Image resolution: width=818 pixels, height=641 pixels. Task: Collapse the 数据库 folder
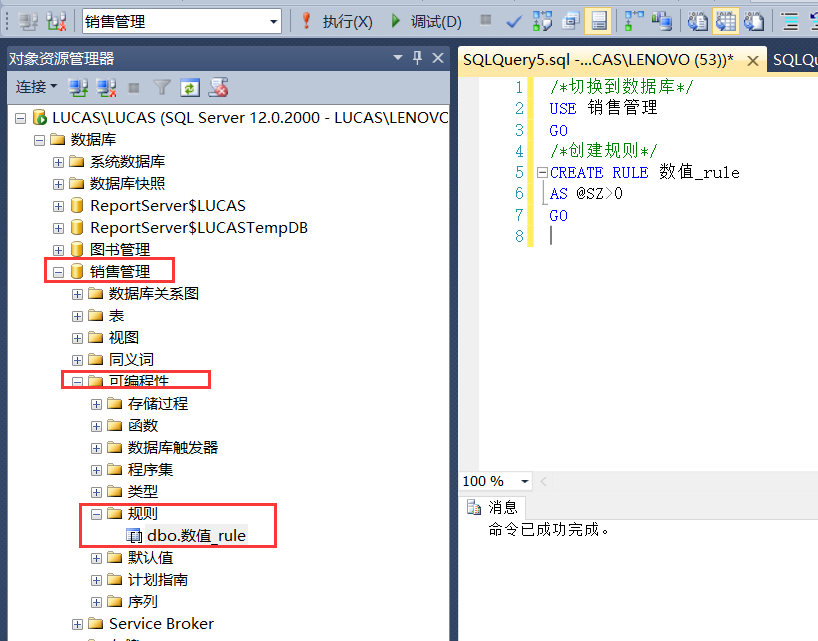tap(39, 140)
